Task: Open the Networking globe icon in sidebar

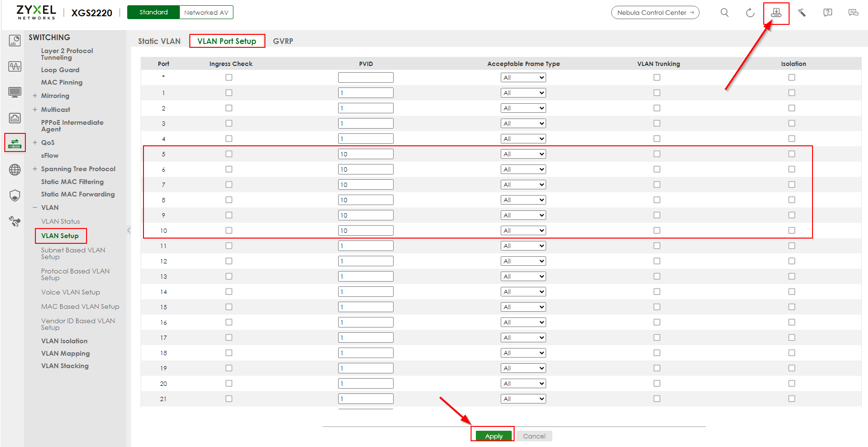Action: 14,169
